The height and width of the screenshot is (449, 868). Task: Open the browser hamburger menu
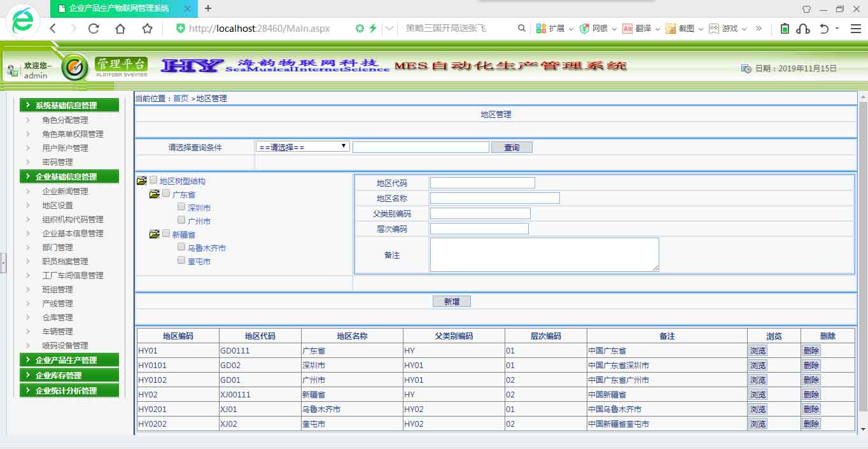click(x=855, y=29)
